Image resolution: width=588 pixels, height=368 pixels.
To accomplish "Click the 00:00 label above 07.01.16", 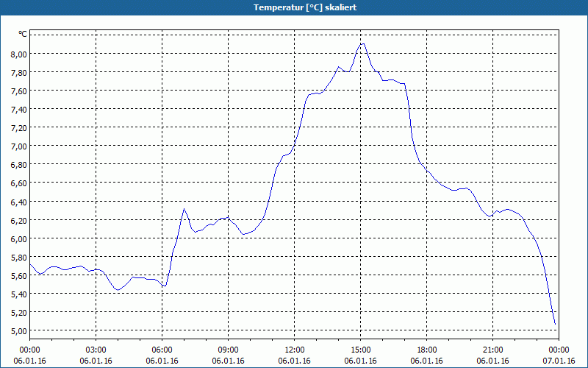I will [559, 350].
